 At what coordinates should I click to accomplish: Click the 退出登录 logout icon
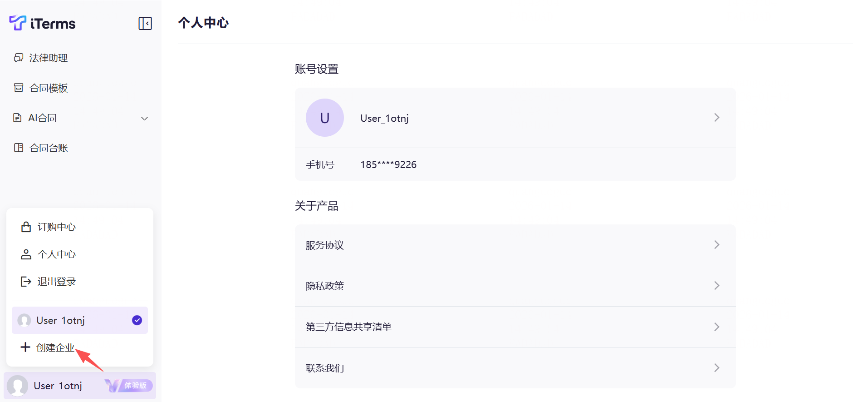pos(26,282)
